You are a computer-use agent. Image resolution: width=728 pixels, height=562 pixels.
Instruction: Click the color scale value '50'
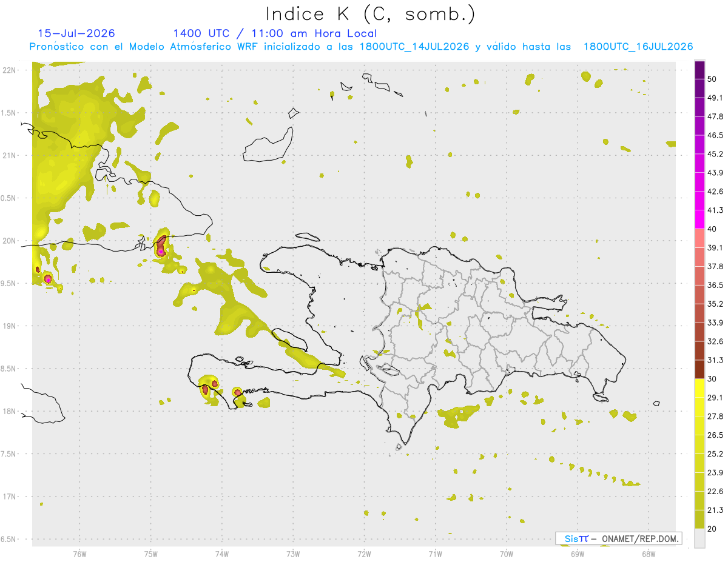point(712,79)
